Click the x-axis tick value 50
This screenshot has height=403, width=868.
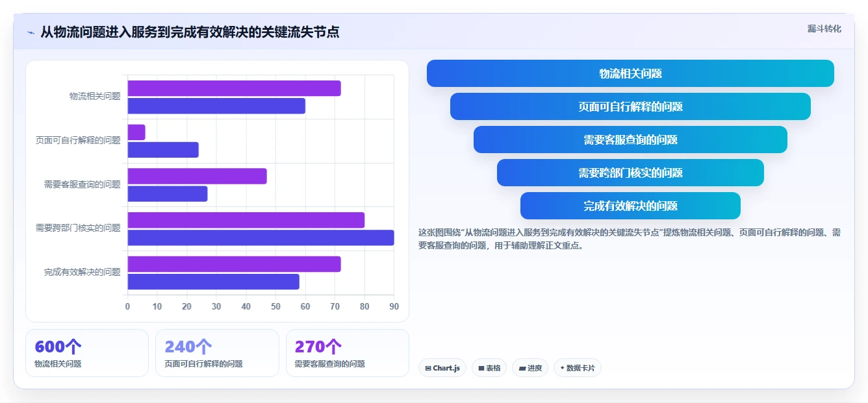275,306
